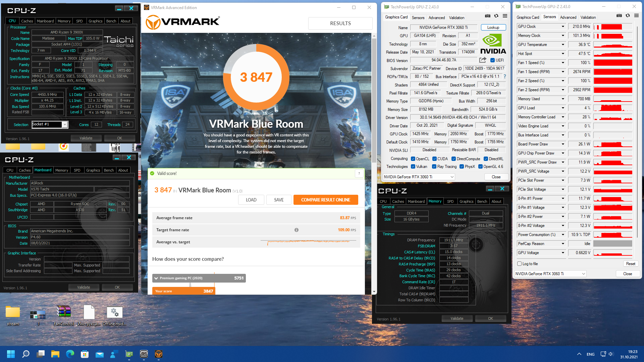Toggle the DirectCompute checkbox

pos(453,159)
